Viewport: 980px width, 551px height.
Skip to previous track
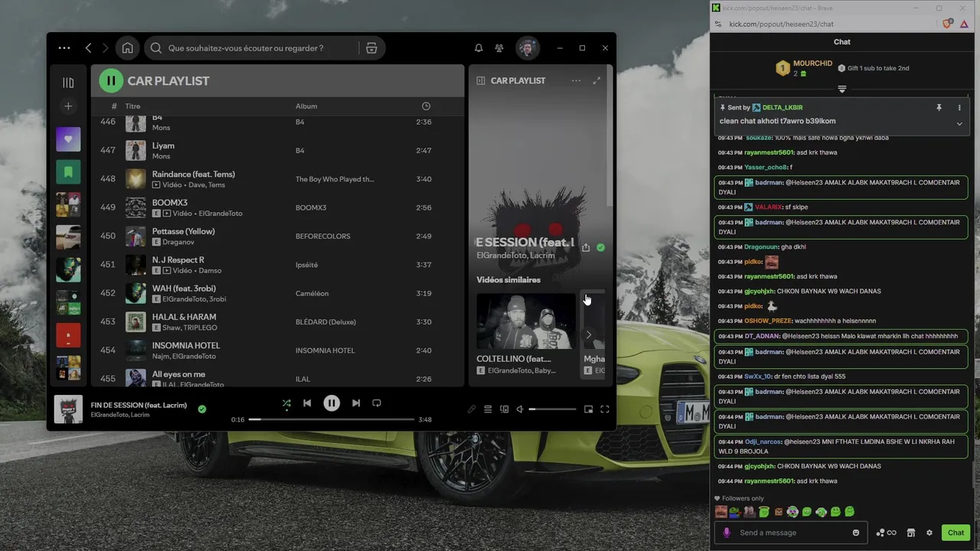pos(307,403)
